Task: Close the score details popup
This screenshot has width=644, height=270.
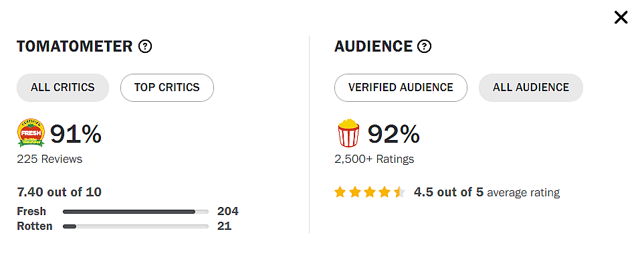Action: point(621,17)
